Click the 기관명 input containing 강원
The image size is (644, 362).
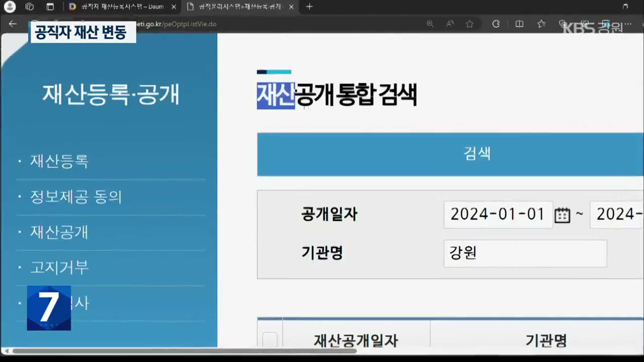click(525, 253)
